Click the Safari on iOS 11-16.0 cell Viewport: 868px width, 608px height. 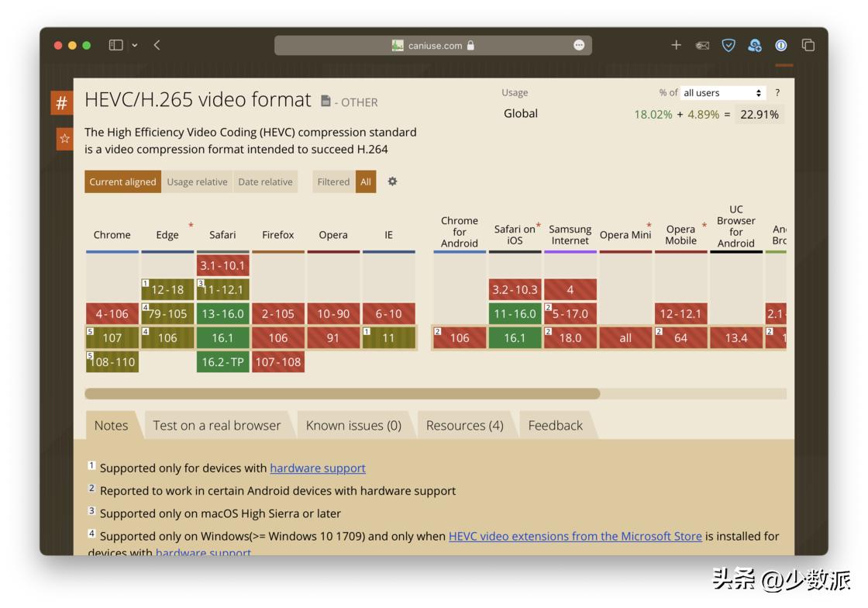click(x=515, y=314)
